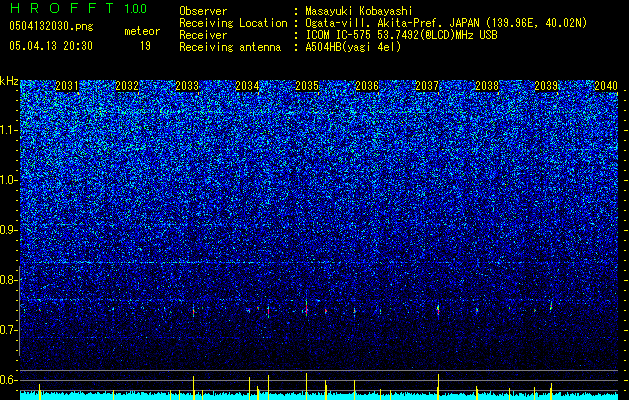Click the date stamp 05.04.13 20:30
Image resolution: width=629 pixels, height=400 pixels.
click(51, 46)
